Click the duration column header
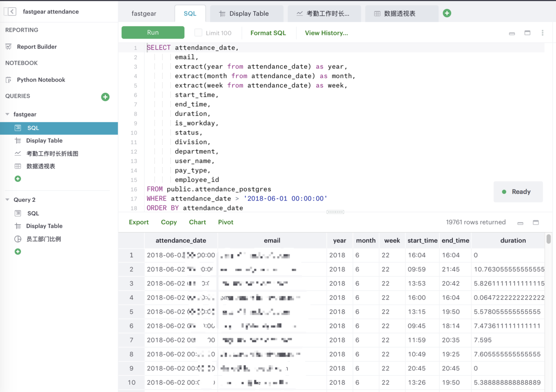 click(513, 240)
